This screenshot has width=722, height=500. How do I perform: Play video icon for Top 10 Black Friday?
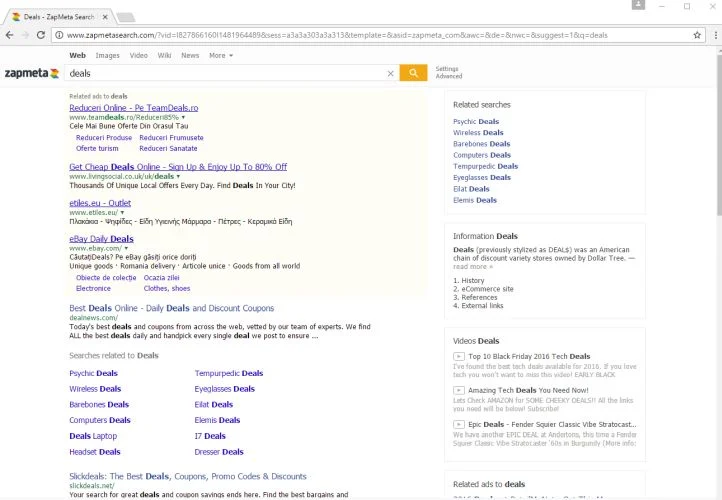tap(459, 356)
